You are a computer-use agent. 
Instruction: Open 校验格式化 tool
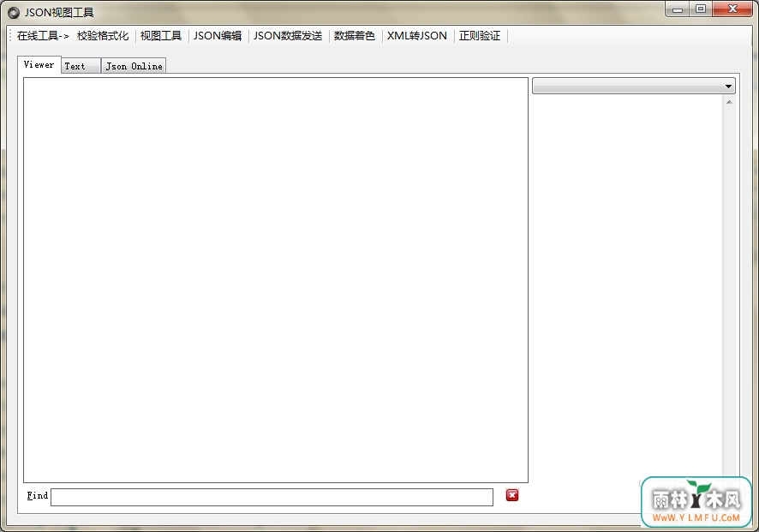click(x=103, y=36)
